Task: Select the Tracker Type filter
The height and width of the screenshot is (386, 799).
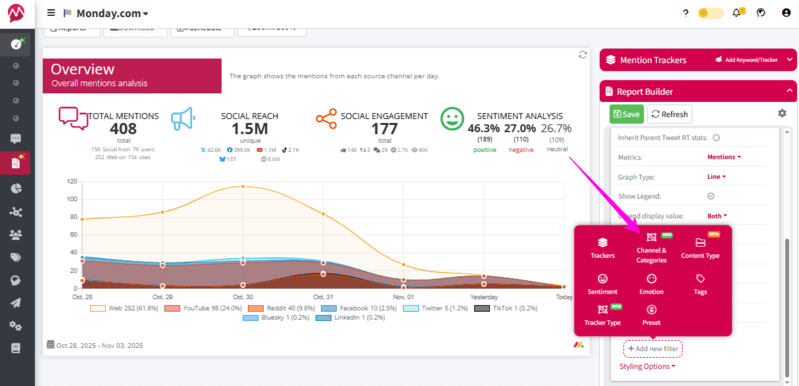Action: (602, 316)
